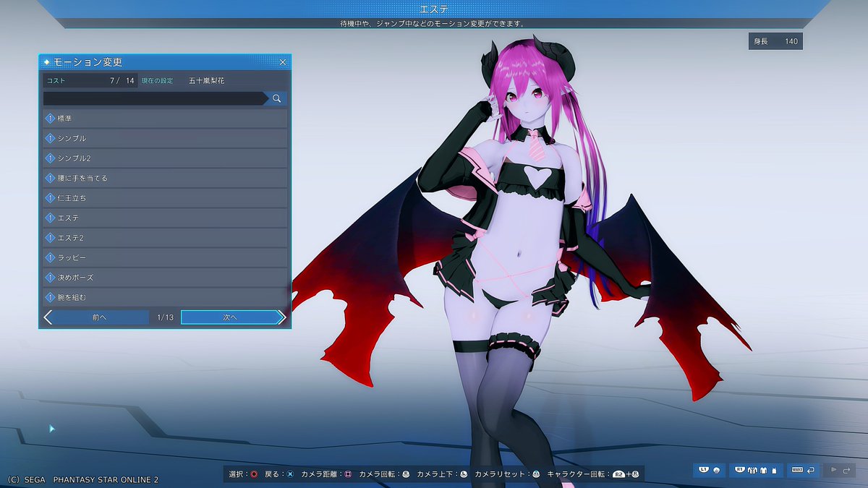Click the cost 1 diamond icon beside 標準
This screenshot has height=488, width=868.
click(51, 118)
